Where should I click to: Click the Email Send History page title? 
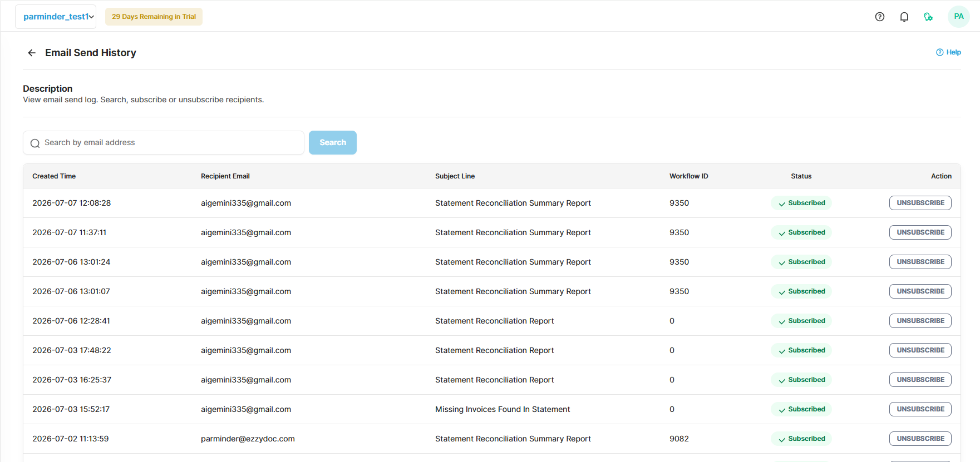click(x=91, y=53)
